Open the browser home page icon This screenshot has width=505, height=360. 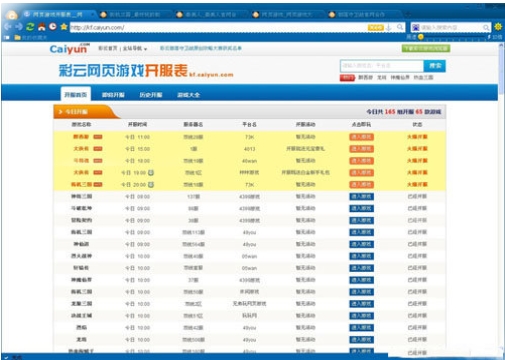tap(42, 27)
